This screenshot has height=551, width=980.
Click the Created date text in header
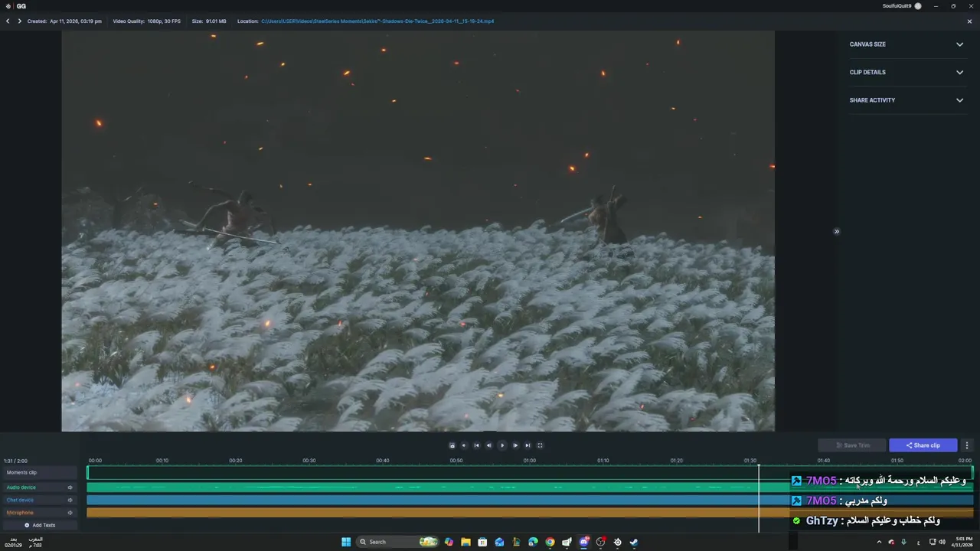(64, 21)
